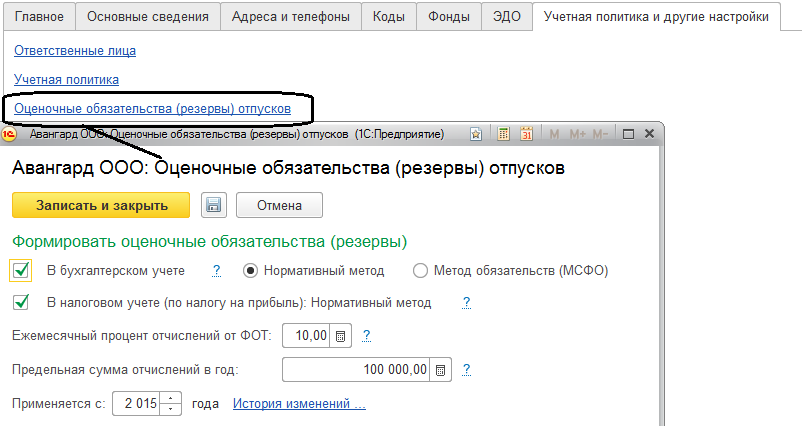This screenshot has height=426, width=802.
Task: Open 'История изменений ...' link
Action: 299,403
